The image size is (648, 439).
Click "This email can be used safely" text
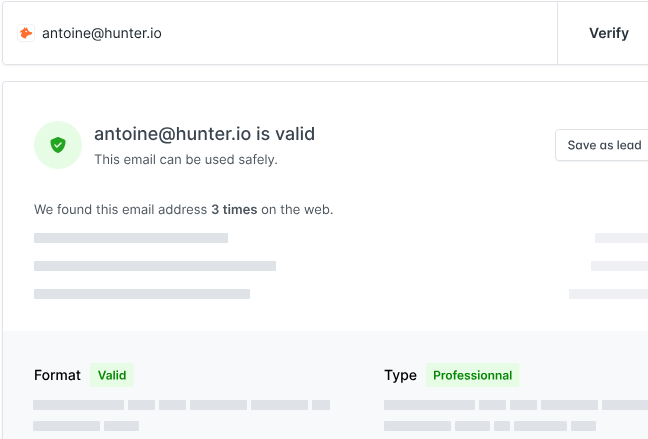click(186, 160)
